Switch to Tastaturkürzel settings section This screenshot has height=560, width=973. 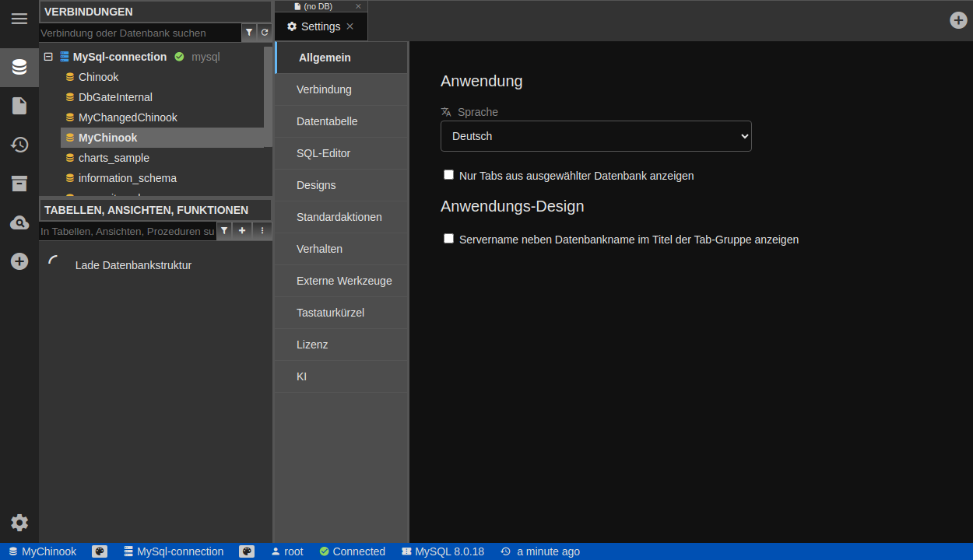(330, 313)
